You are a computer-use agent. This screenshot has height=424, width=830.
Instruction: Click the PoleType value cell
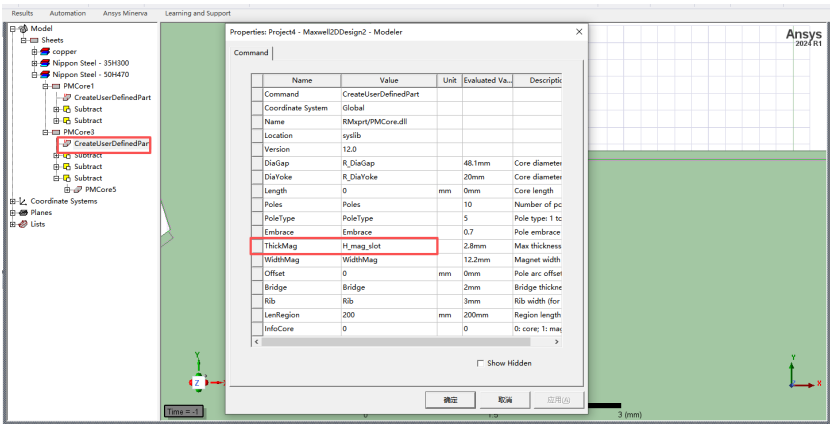(389, 219)
